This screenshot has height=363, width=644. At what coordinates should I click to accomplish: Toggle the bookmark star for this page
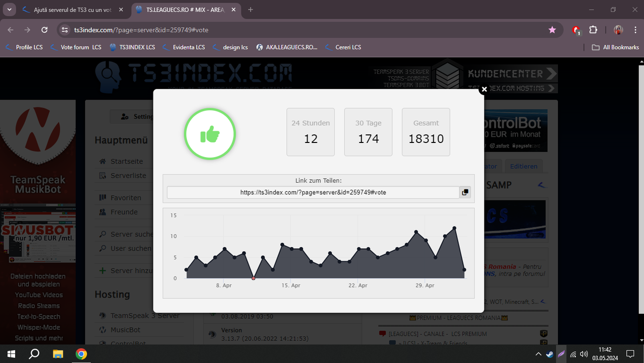click(552, 30)
